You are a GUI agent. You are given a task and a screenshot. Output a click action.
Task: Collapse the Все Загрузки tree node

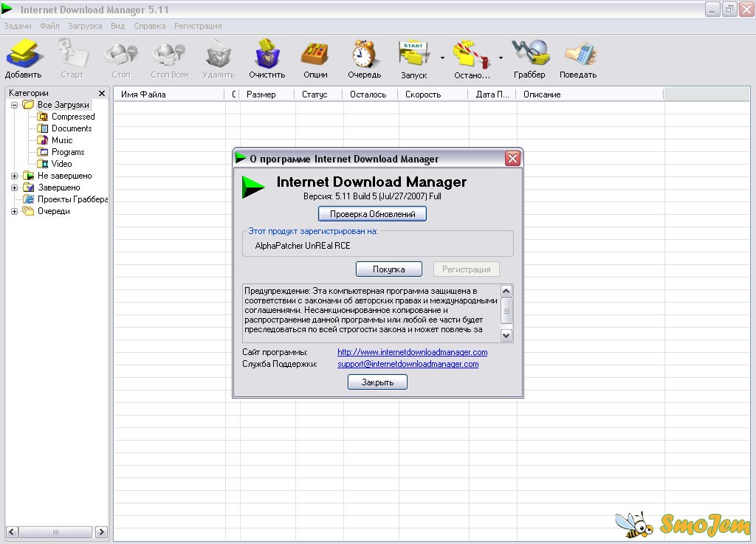coord(15,105)
